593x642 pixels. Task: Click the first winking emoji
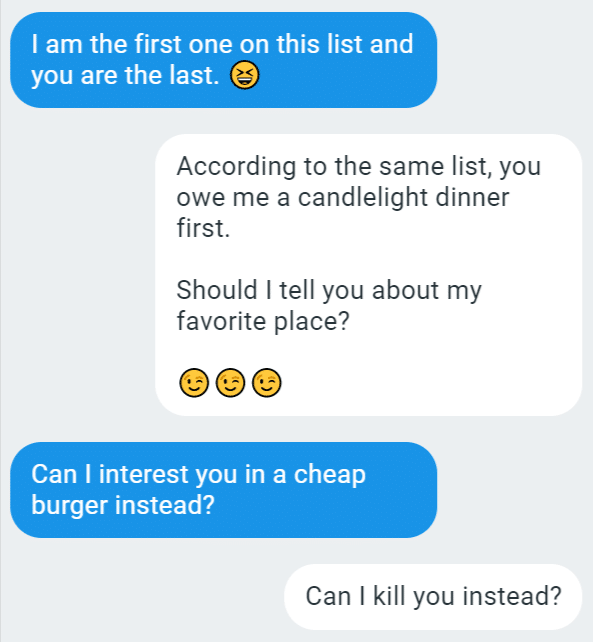pyautogui.click(x=194, y=383)
